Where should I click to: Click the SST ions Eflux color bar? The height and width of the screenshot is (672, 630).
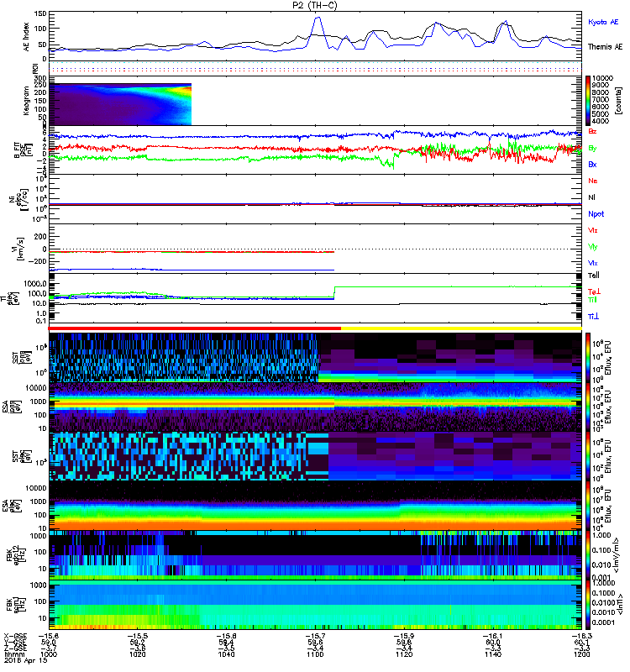[x=589, y=358]
